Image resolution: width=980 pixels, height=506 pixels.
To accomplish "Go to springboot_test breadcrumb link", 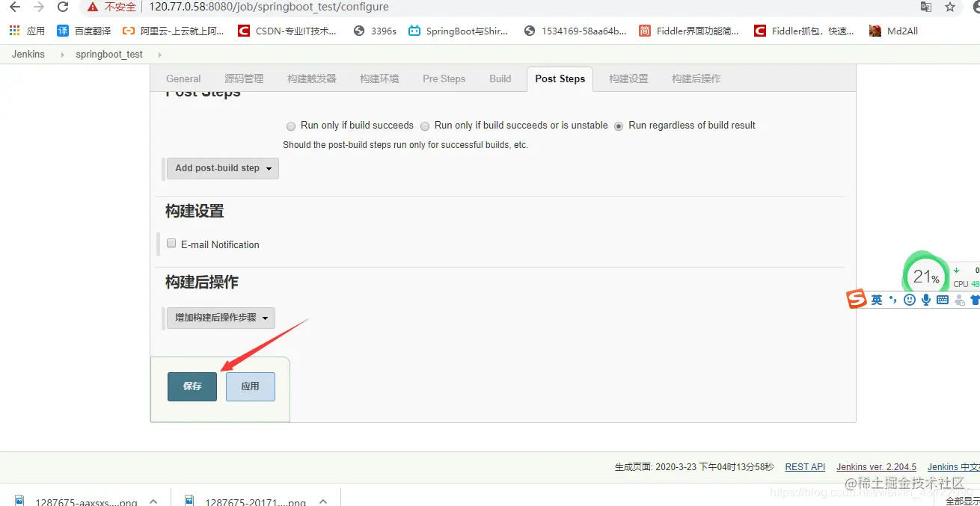I will [109, 55].
